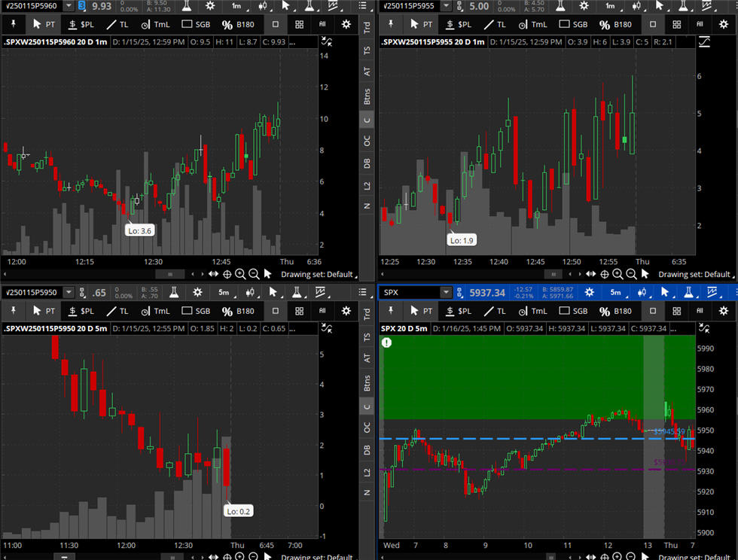Open chart settings gear in P5960 chart header
The height and width of the screenshot is (560, 738).
(210, 6)
